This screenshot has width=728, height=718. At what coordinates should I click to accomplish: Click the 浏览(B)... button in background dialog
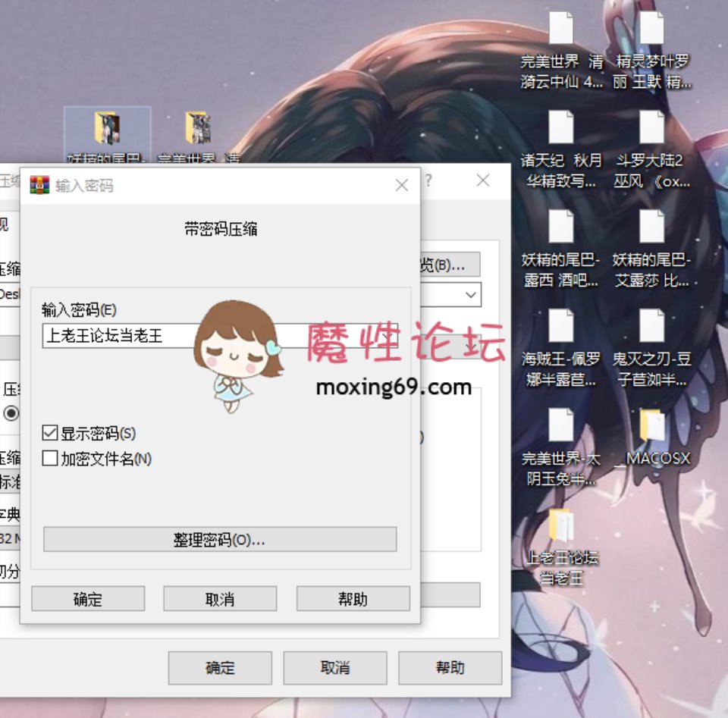(450, 265)
